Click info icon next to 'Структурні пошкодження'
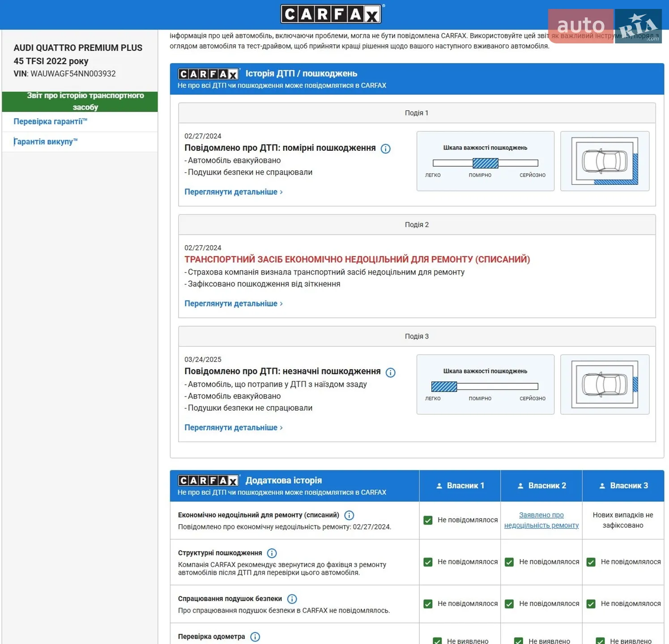This screenshot has height=644, width=669. coord(272,553)
